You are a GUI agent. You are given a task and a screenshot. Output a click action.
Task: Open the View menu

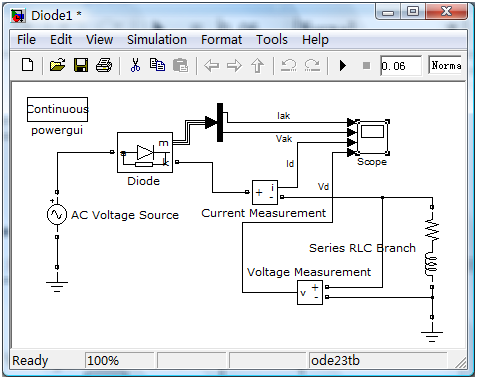coord(99,40)
